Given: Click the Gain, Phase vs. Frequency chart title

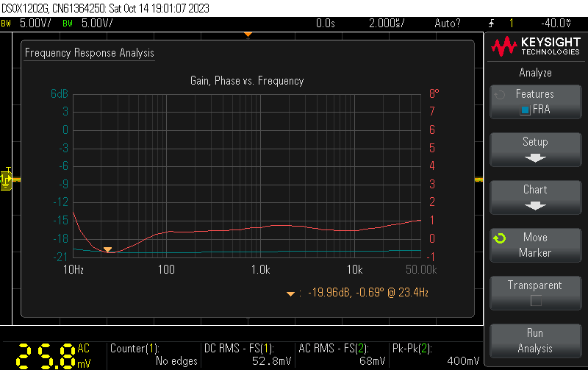Looking at the screenshot, I should [247, 81].
